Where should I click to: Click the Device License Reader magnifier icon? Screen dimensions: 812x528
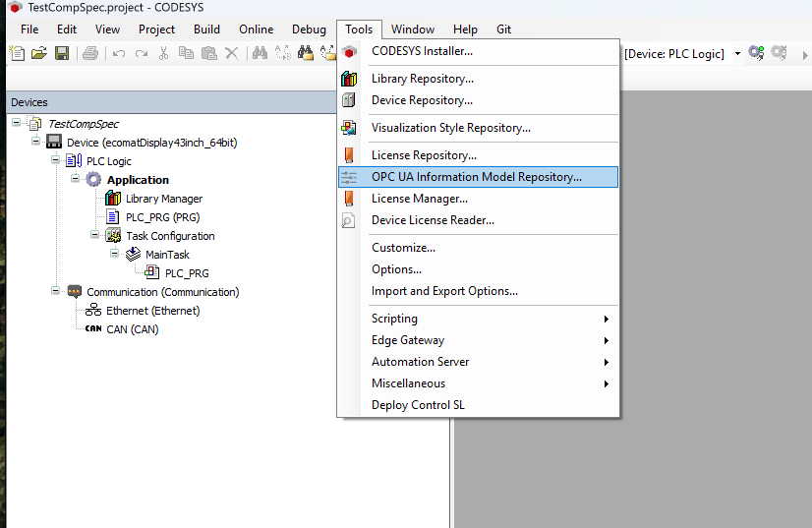pos(349,220)
